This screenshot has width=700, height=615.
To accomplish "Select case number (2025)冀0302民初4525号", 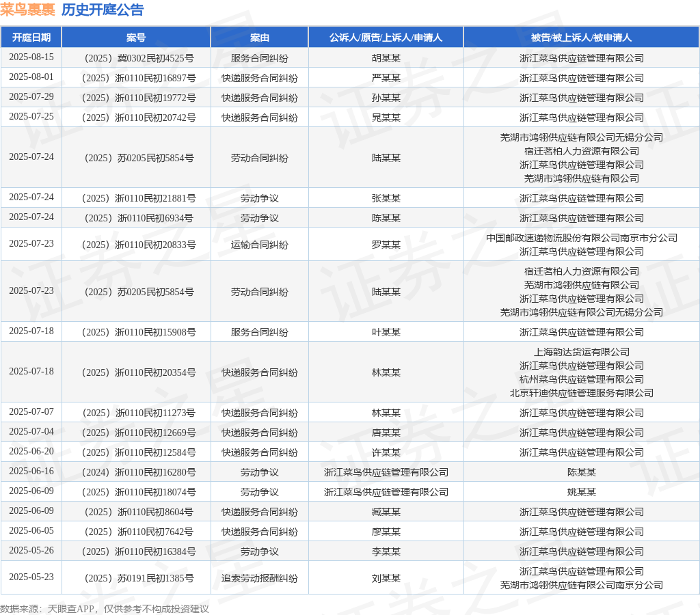I will coord(139,58).
